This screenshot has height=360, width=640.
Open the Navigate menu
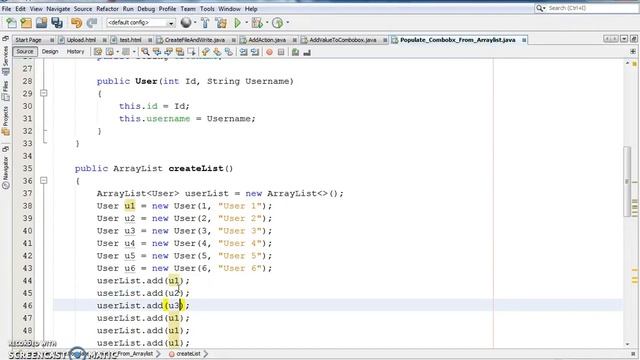pyautogui.click(x=58, y=9)
